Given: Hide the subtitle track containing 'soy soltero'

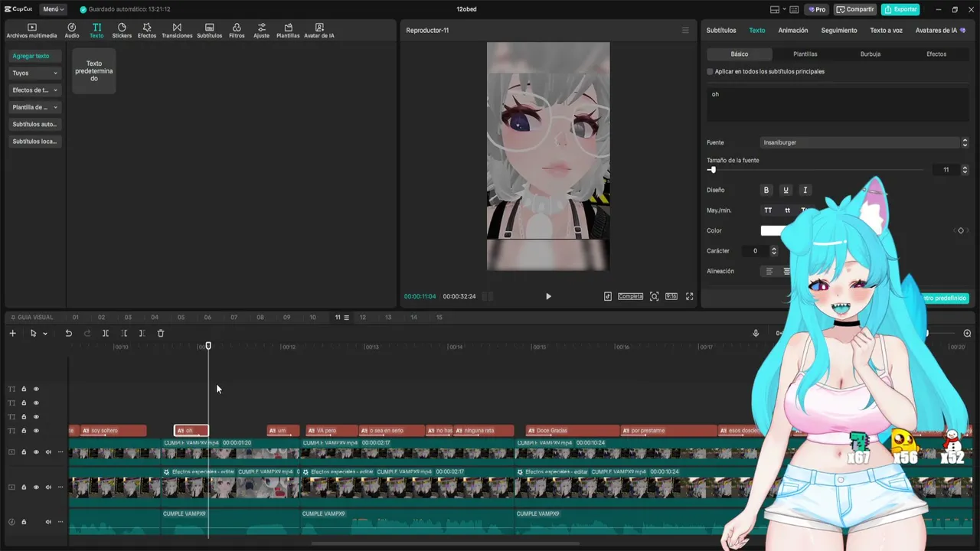Looking at the screenshot, I should coord(36,431).
